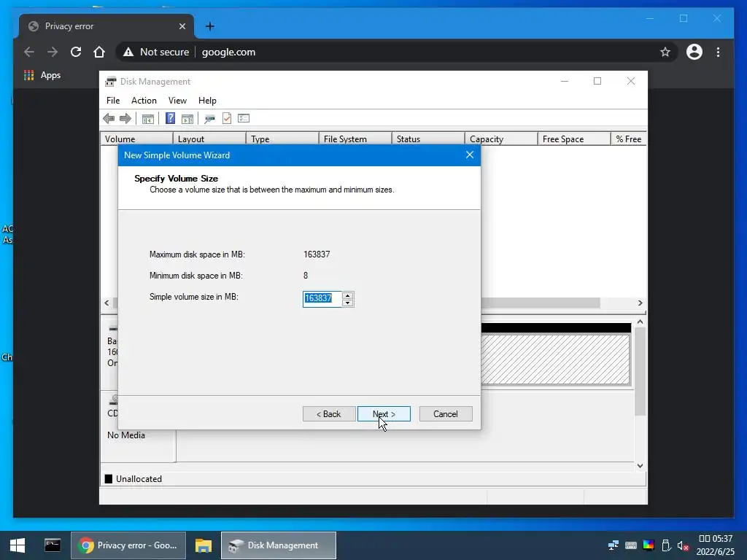The height and width of the screenshot is (560, 747).
Task: Click the Back arrow in Disk Management toolbar
Action: tap(109, 119)
